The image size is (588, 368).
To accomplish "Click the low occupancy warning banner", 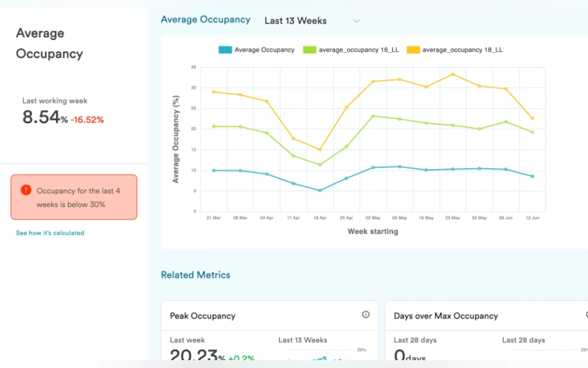I will click(x=74, y=197).
